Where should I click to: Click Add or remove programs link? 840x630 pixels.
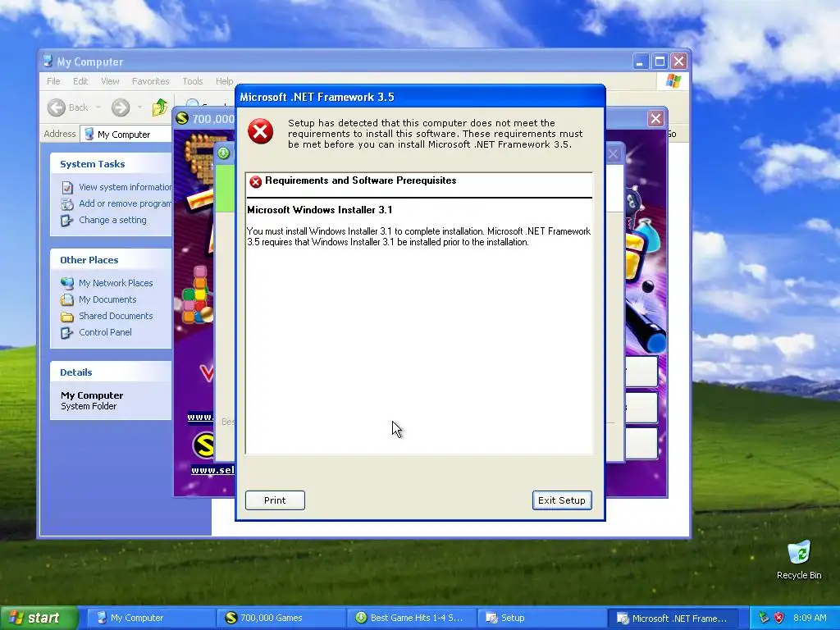(x=126, y=203)
